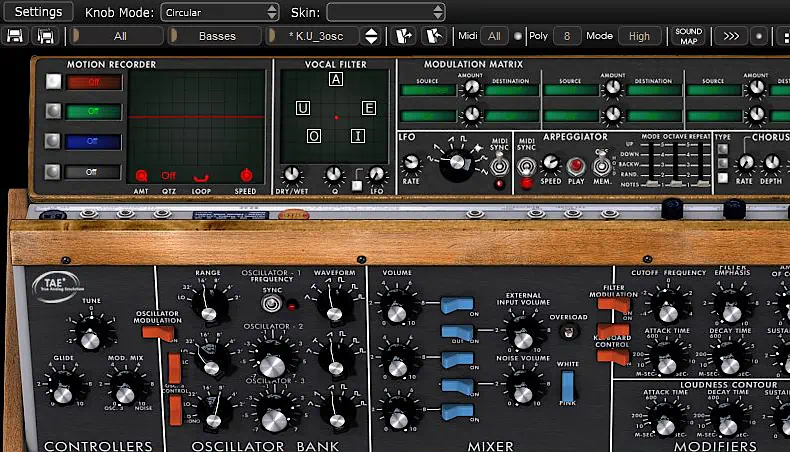Click the Glide knob
This screenshot has width=790, height=452.
tap(63, 388)
